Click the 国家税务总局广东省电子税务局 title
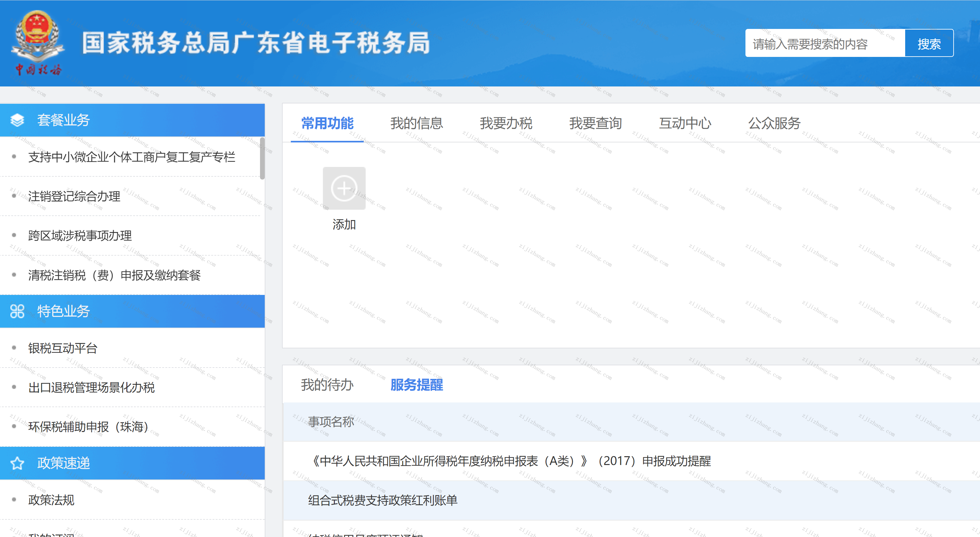This screenshot has width=980, height=537. coord(256,43)
